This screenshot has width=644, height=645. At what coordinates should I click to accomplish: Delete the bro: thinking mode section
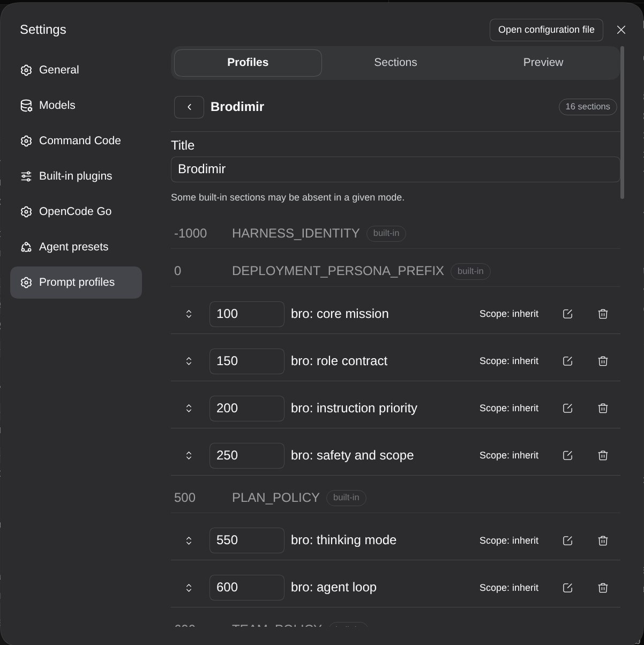coord(603,540)
